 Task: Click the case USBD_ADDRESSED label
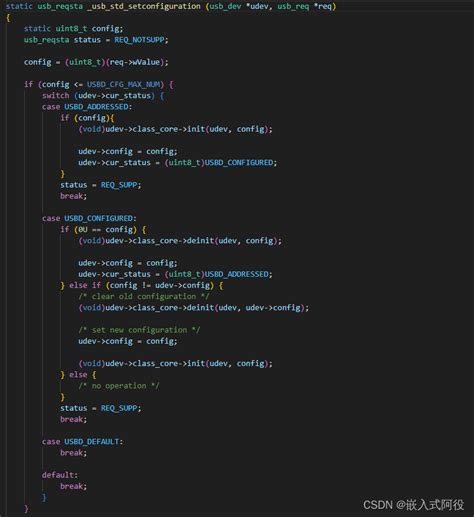[87, 107]
